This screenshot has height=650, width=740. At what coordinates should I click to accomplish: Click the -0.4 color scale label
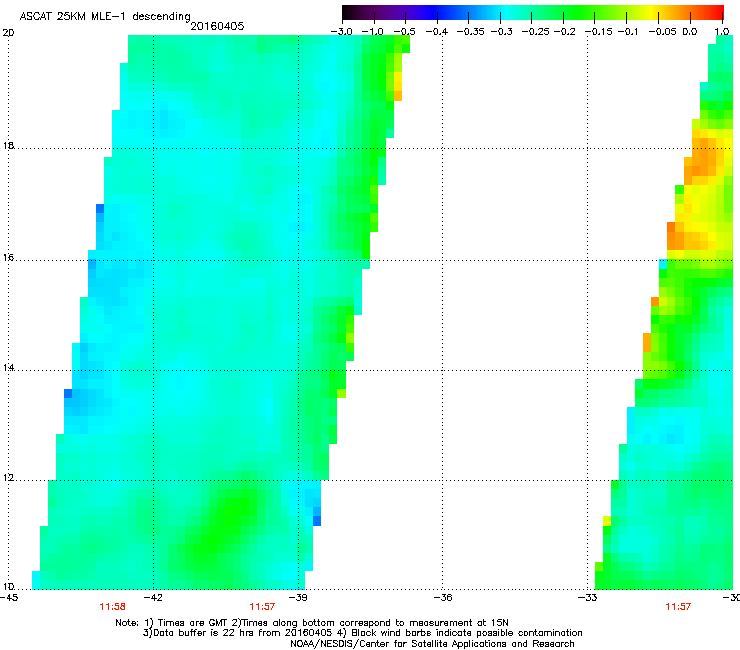pos(437,32)
